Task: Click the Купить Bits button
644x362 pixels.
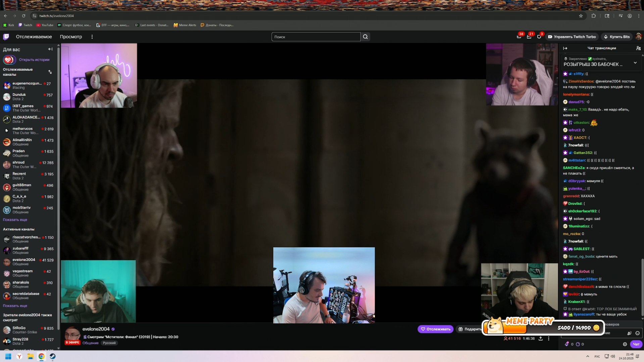Action: click(x=616, y=37)
